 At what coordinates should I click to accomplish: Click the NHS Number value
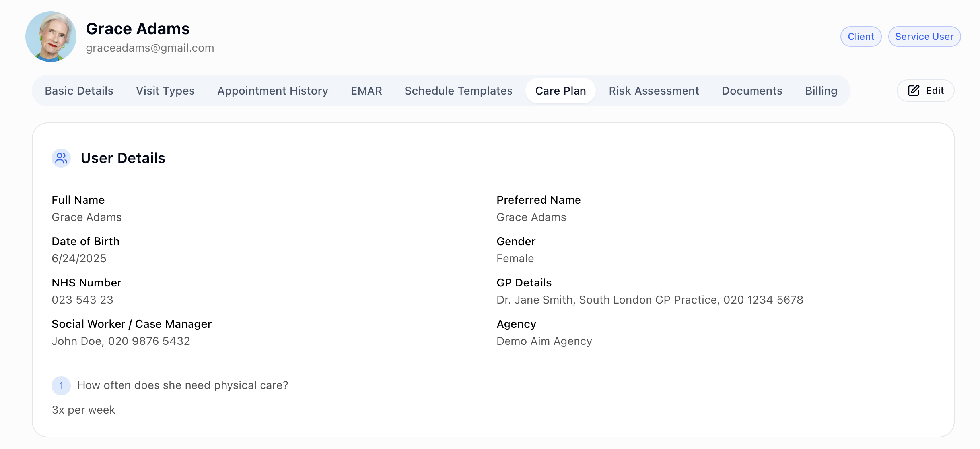82,300
